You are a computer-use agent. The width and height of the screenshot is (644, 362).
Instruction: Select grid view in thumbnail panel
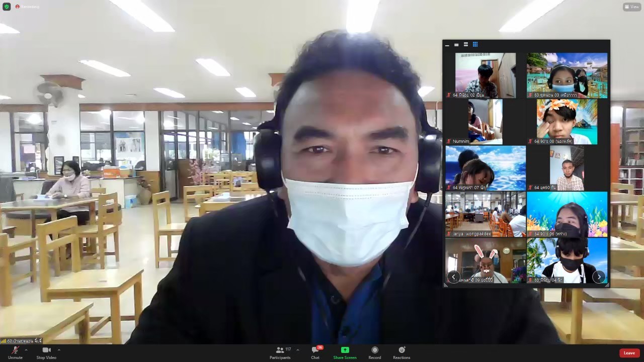[475, 45]
